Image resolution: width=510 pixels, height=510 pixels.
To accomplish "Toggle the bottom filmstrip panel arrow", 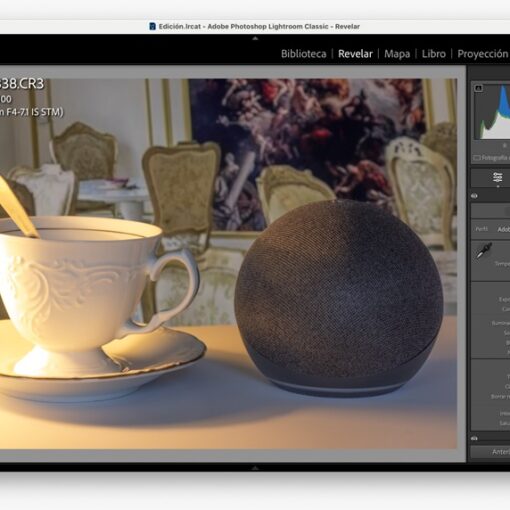I will [x=255, y=468].
